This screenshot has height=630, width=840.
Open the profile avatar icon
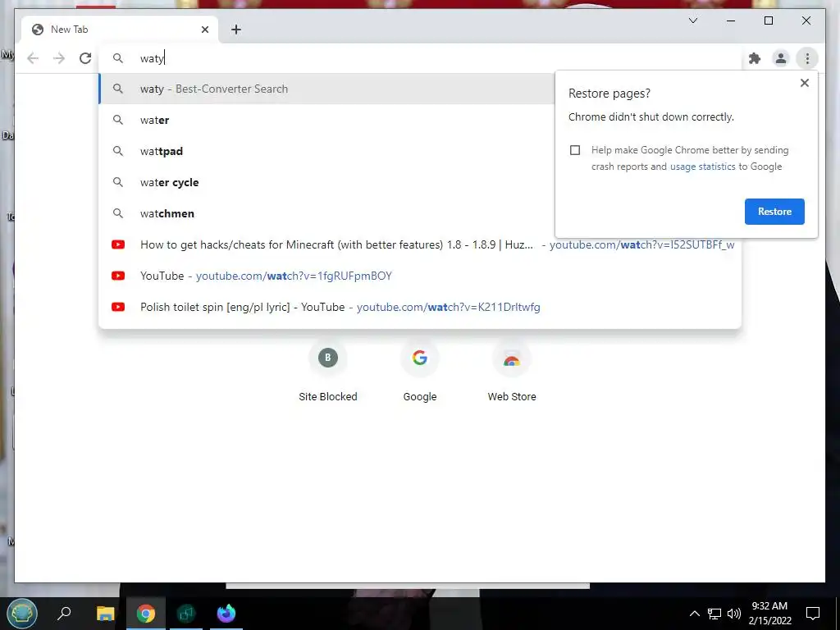click(x=781, y=58)
